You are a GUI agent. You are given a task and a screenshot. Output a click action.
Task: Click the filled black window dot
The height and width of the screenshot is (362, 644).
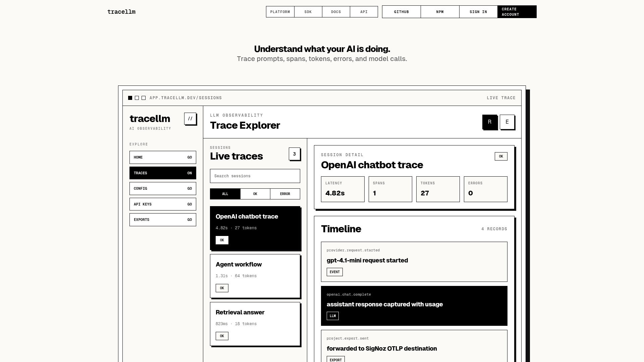[x=130, y=98]
